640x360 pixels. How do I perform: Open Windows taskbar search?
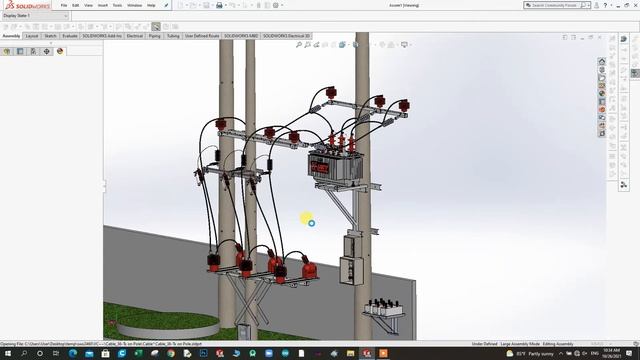pos(24,353)
